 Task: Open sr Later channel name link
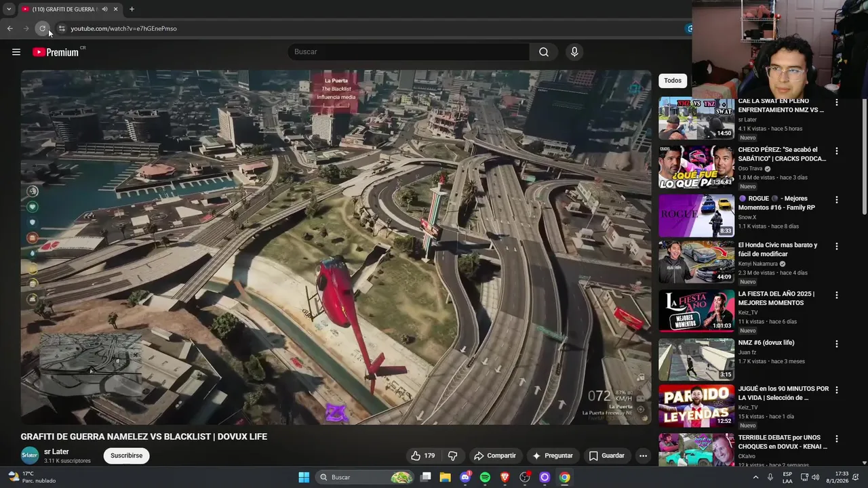tap(56, 452)
